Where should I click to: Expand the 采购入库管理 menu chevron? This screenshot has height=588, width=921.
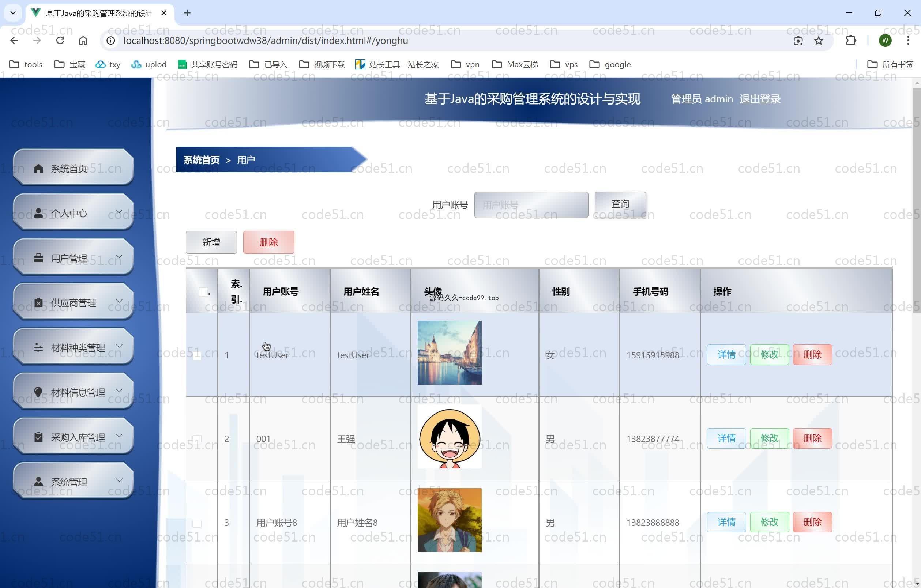tap(119, 436)
